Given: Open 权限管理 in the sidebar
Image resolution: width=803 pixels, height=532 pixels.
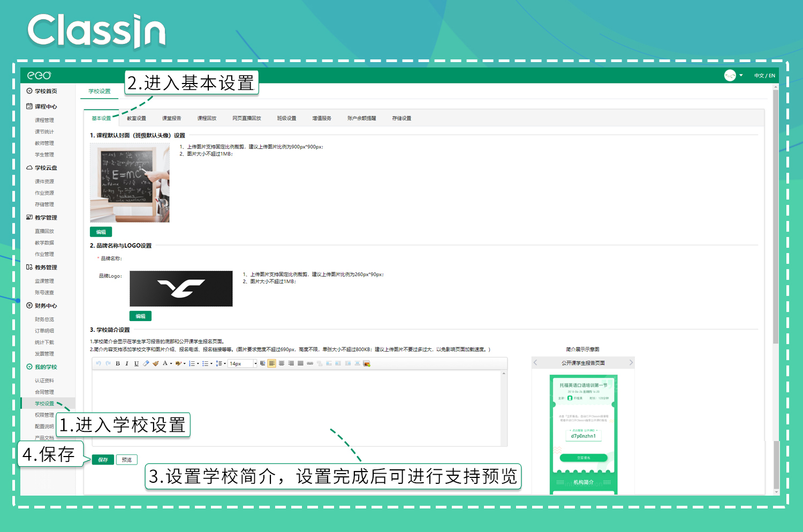Looking at the screenshot, I should point(44,415).
